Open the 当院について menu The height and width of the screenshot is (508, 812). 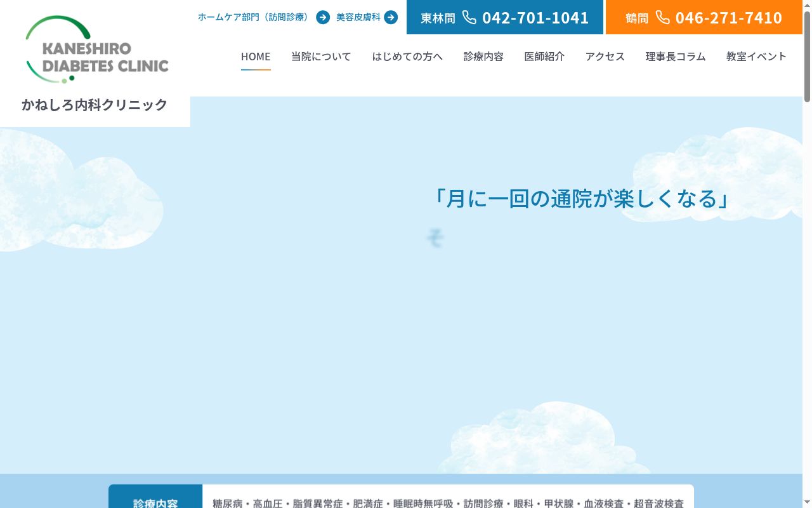point(321,57)
